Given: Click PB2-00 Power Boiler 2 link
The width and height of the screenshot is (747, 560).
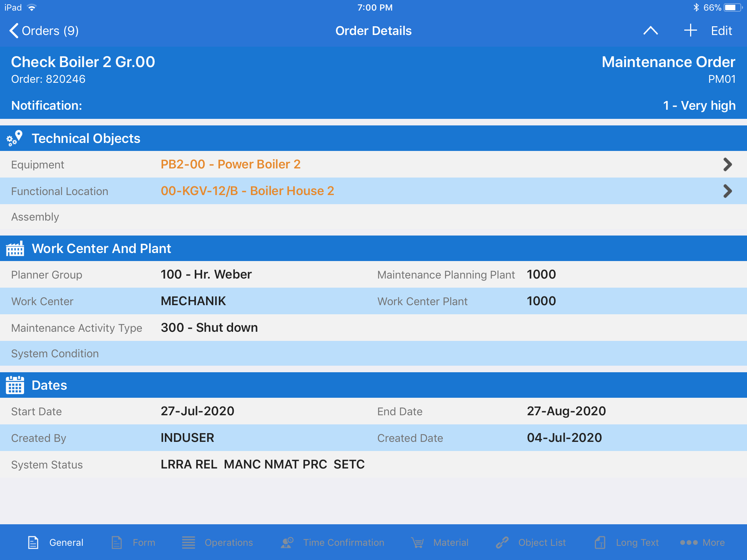Looking at the screenshot, I should pyautogui.click(x=231, y=164).
